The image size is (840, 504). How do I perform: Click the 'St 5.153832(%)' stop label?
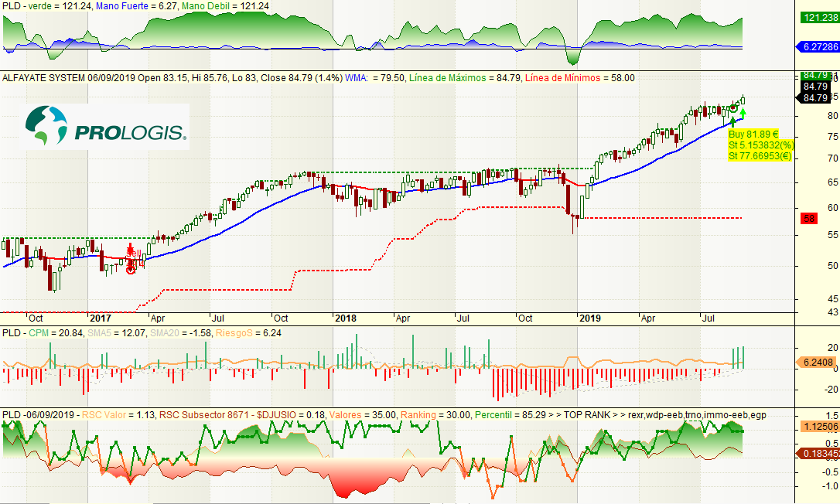tap(760, 145)
